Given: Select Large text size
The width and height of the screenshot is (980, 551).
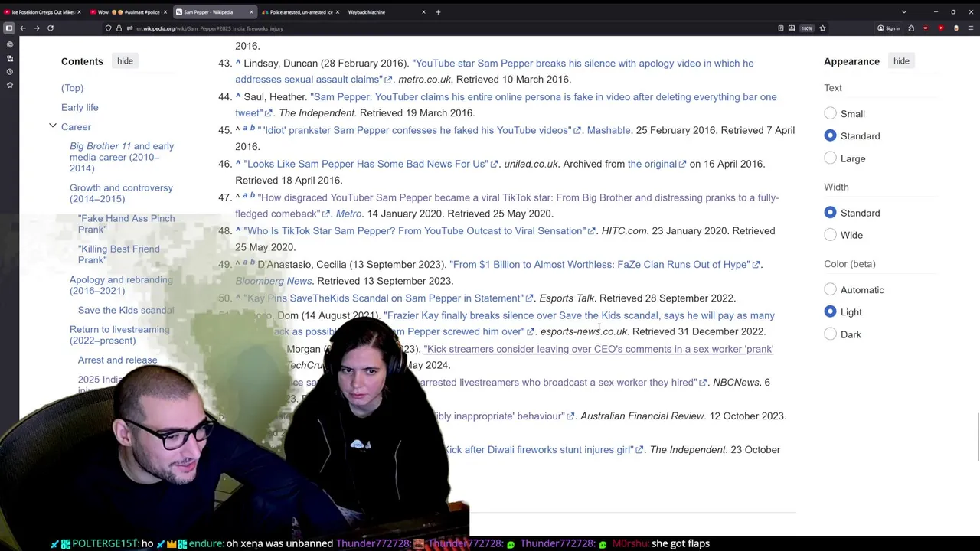Looking at the screenshot, I should [x=830, y=158].
